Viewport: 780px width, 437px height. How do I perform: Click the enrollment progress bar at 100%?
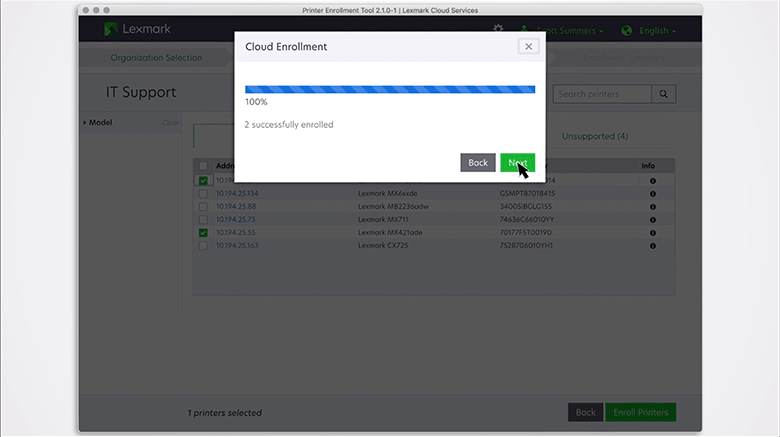(390, 89)
